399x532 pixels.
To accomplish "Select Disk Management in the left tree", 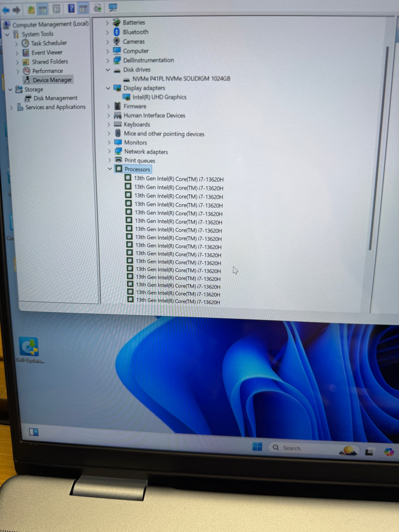I will pos(56,98).
